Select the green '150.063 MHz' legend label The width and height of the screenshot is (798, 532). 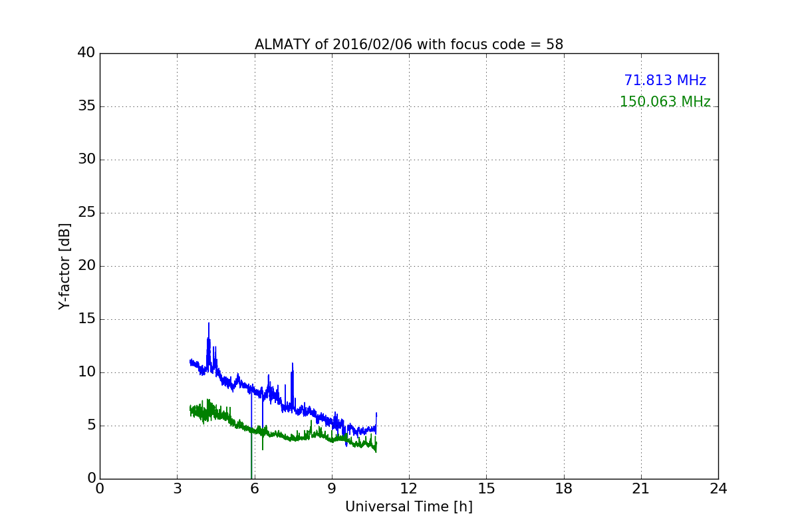tap(665, 102)
